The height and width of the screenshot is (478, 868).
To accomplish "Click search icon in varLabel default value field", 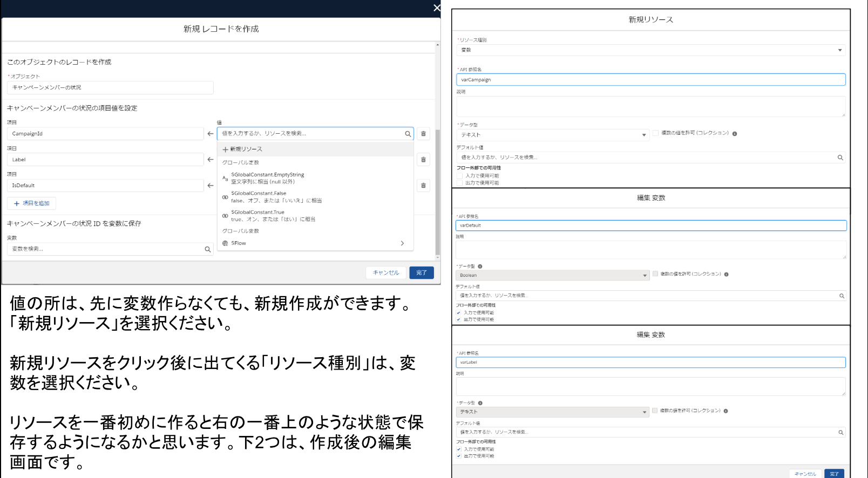I will [x=842, y=433].
